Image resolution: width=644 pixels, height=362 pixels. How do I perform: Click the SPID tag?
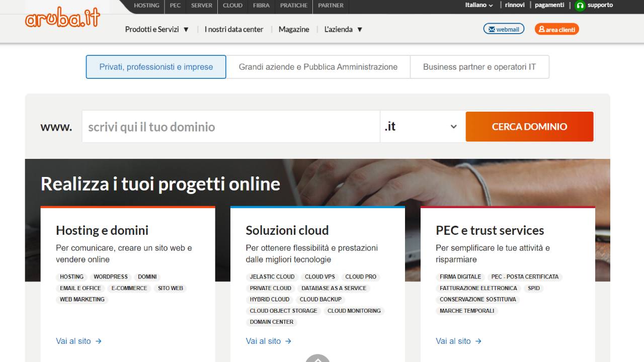point(534,289)
